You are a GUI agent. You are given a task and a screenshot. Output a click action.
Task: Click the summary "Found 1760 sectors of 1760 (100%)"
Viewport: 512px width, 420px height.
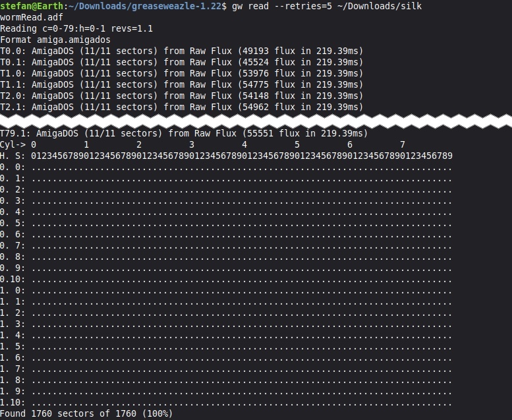click(x=86, y=414)
